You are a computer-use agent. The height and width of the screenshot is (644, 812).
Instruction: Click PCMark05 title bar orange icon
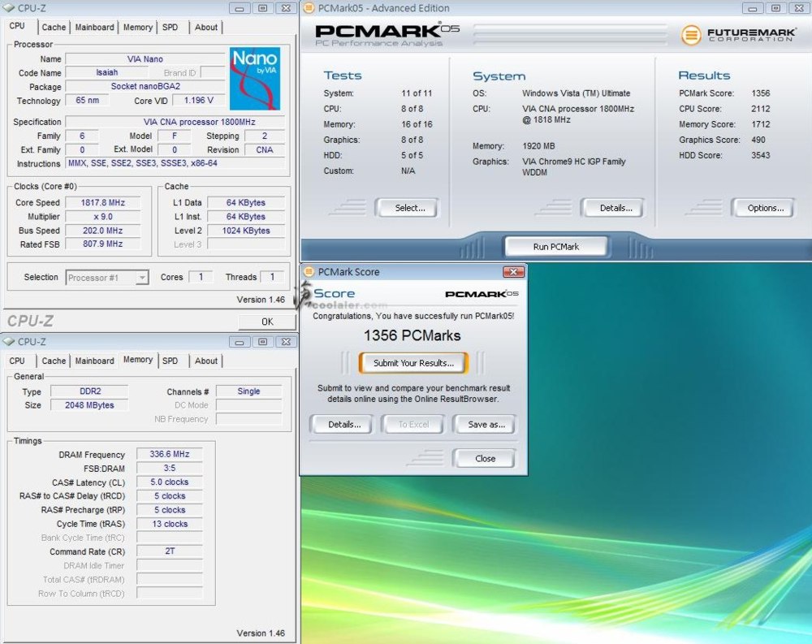coord(309,8)
